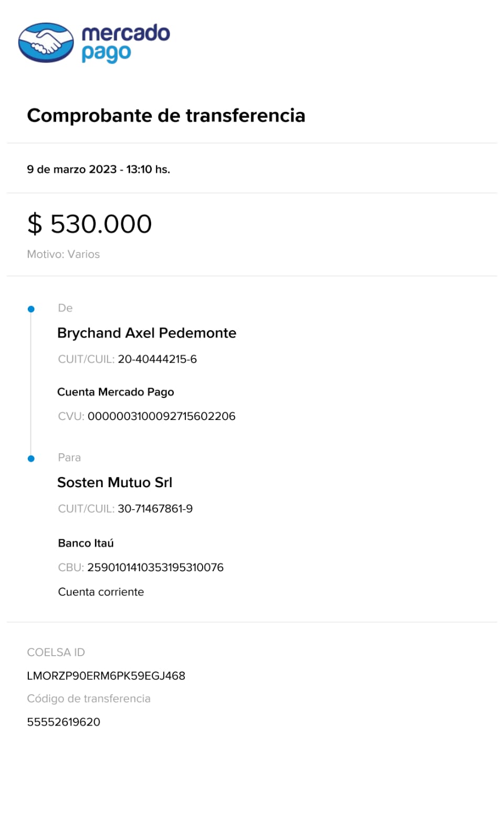Select the date 9 de marzo 2023
The width and height of the screenshot is (504, 840).
(72, 170)
